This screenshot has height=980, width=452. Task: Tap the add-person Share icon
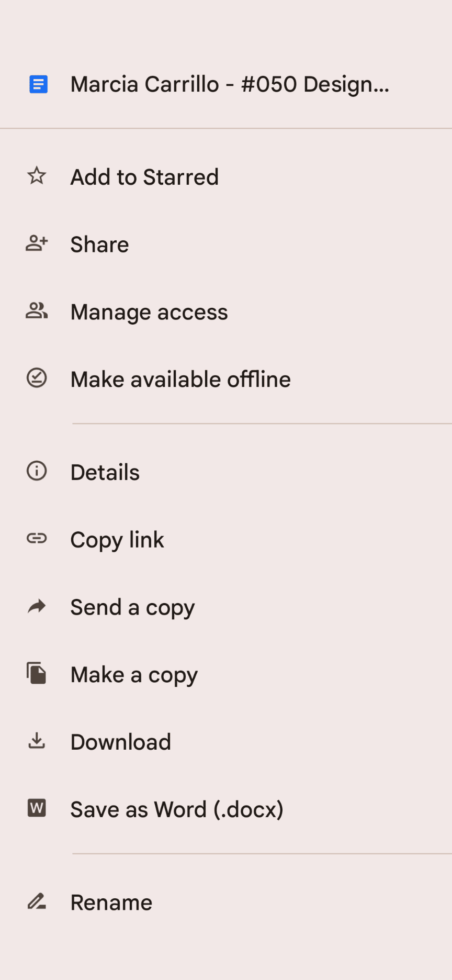[37, 243]
